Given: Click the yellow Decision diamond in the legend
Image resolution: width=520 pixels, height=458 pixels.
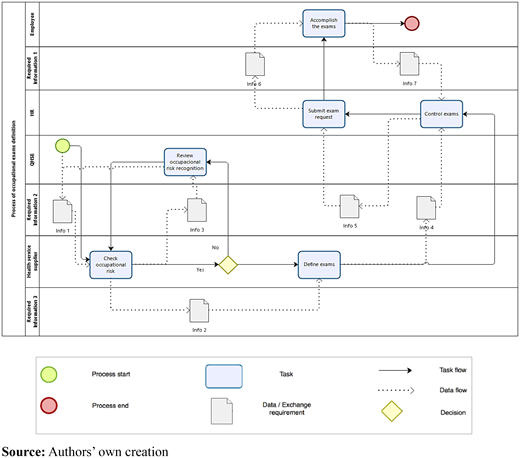Looking at the screenshot, I should tap(392, 411).
